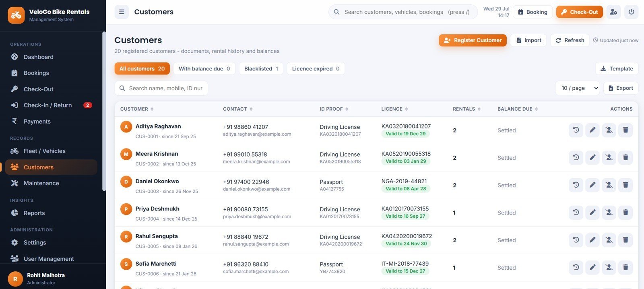This screenshot has height=289, width=644.
Task: Edit Priya Deshmukh via the pencil icon
Action: [x=592, y=213]
